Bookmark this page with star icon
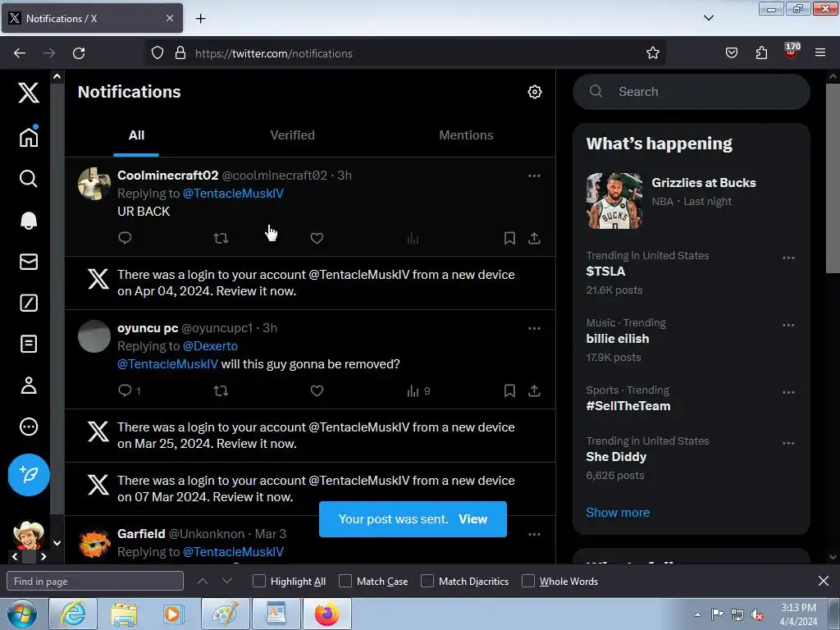The image size is (840, 630). (x=652, y=53)
